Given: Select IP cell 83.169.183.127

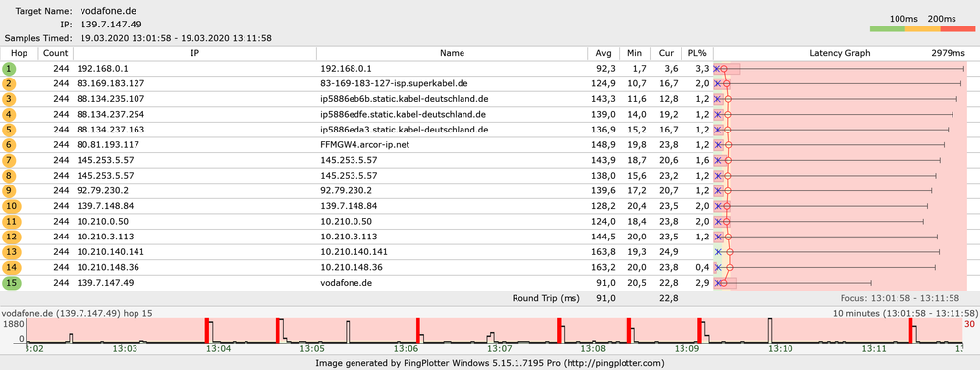Looking at the screenshot, I should coord(111,83).
